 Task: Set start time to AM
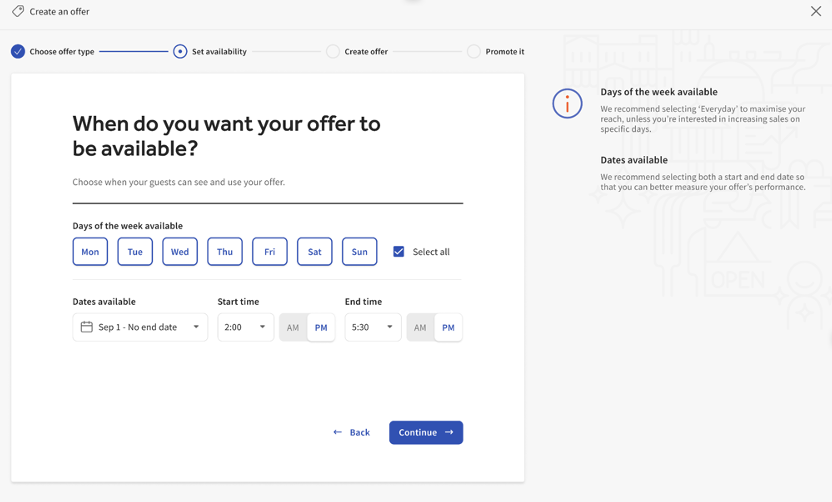[x=293, y=327]
